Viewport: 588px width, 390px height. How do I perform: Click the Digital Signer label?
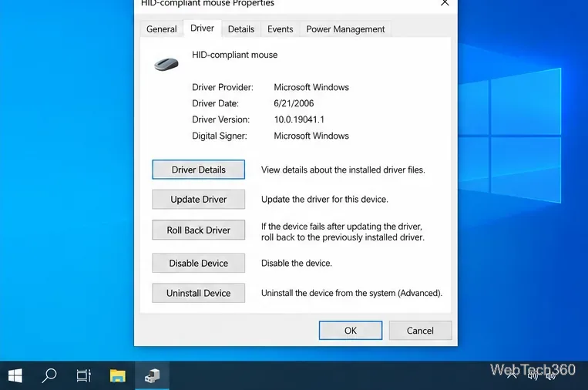220,136
